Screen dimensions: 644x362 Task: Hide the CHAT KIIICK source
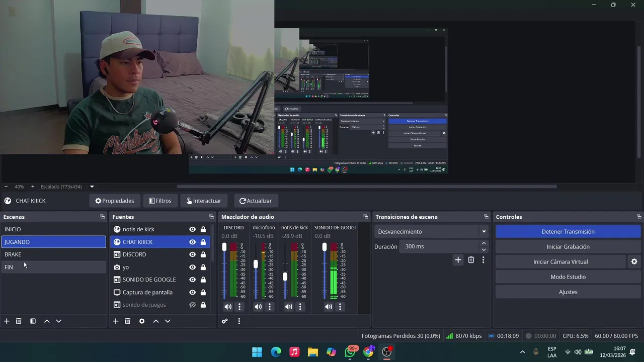[192, 242]
